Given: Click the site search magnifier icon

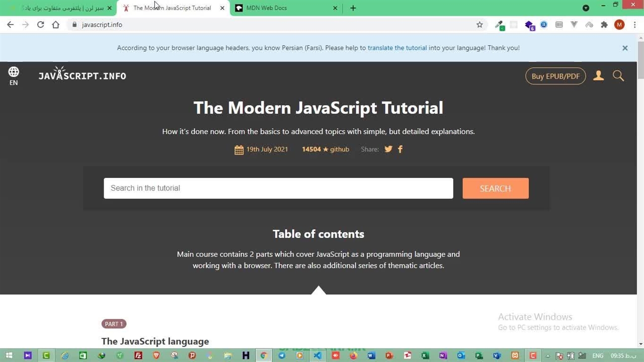Looking at the screenshot, I should pyautogui.click(x=618, y=76).
